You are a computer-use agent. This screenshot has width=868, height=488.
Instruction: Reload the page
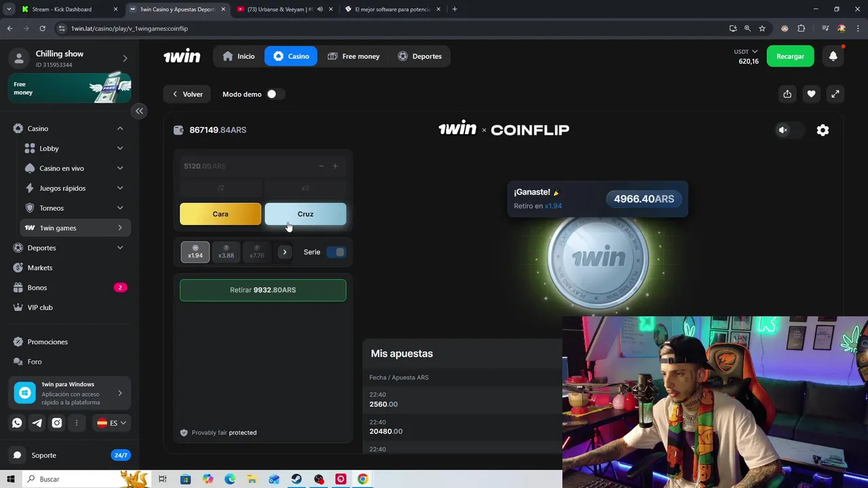coord(42,28)
